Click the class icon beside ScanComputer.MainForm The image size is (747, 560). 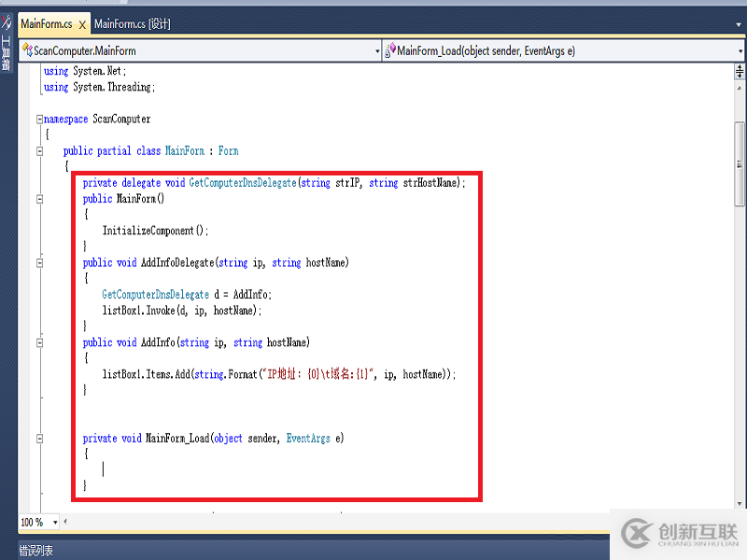[27, 50]
